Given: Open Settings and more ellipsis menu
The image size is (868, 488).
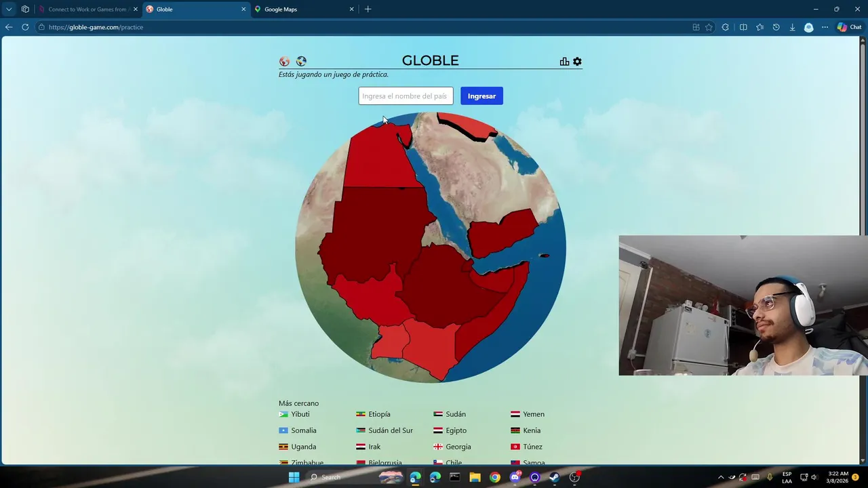Looking at the screenshot, I should pyautogui.click(x=825, y=27).
